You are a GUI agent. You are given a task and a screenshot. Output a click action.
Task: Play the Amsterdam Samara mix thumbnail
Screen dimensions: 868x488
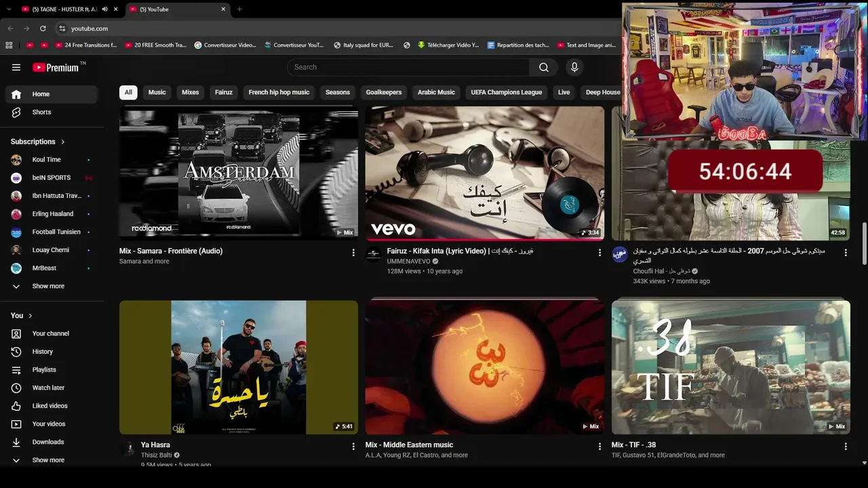pyautogui.click(x=239, y=173)
